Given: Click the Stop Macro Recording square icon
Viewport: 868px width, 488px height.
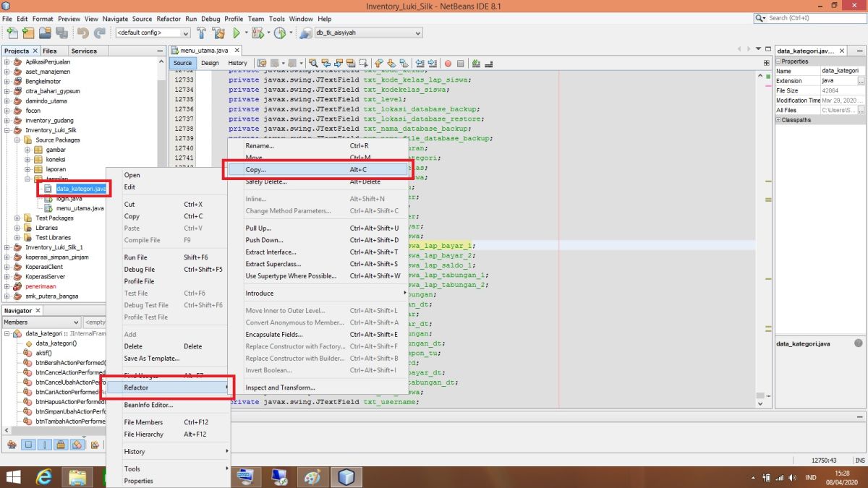Looking at the screenshot, I should (460, 63).
